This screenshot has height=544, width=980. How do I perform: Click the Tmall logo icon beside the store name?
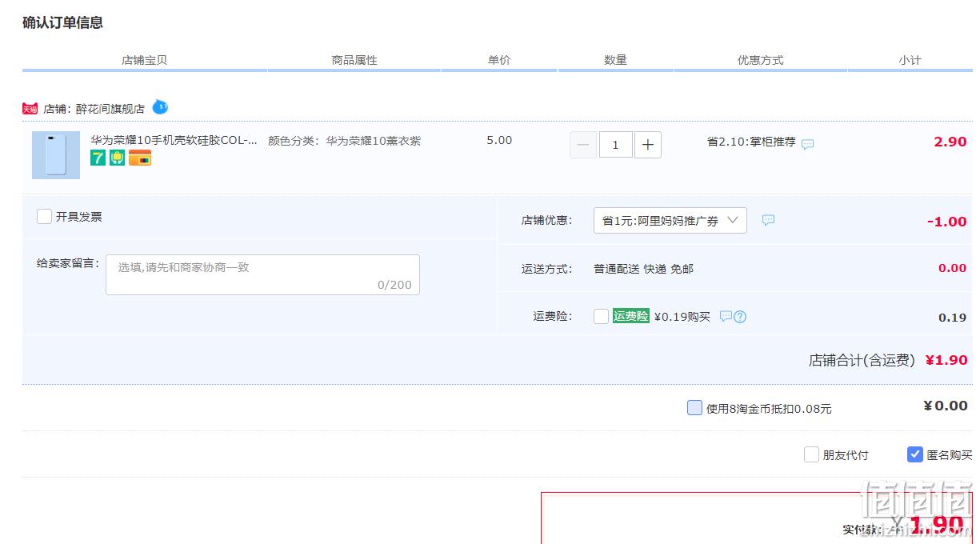tap(30, 109)
